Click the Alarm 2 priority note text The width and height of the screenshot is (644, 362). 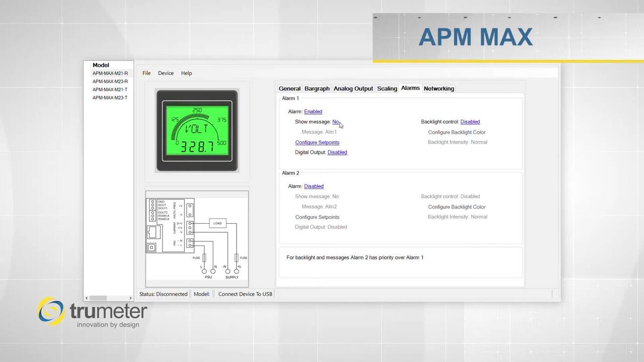click(355, 257)
